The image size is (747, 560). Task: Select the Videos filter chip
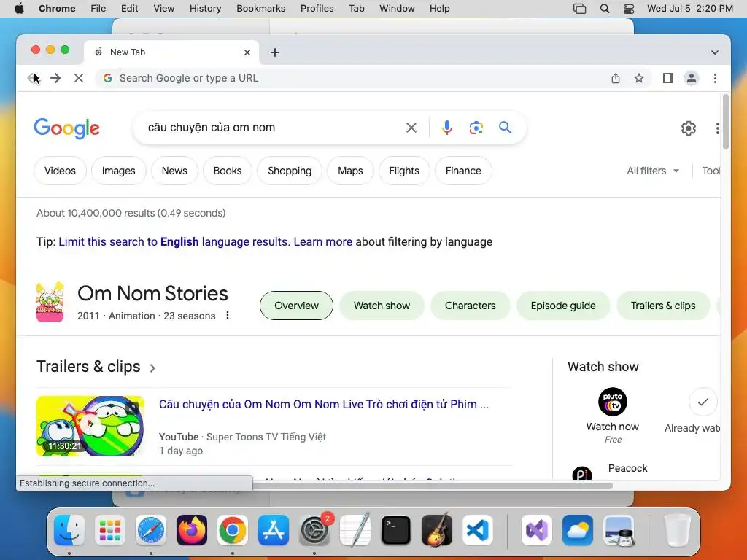pyautogui.click(x=60, y=171)
